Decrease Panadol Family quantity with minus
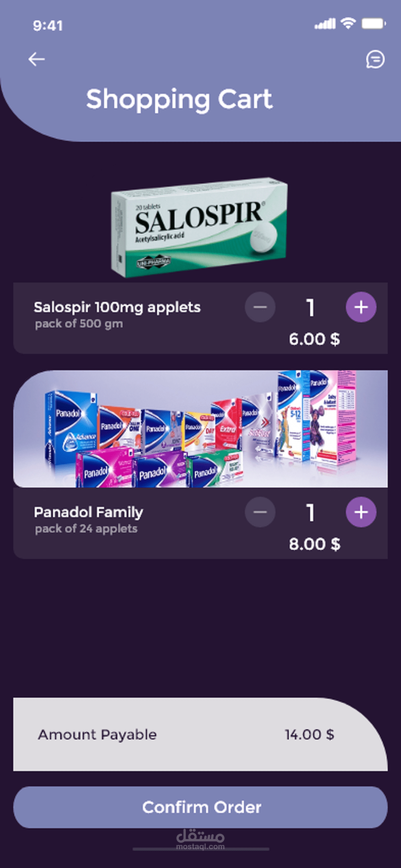401x868 pixels. point(260,512)
